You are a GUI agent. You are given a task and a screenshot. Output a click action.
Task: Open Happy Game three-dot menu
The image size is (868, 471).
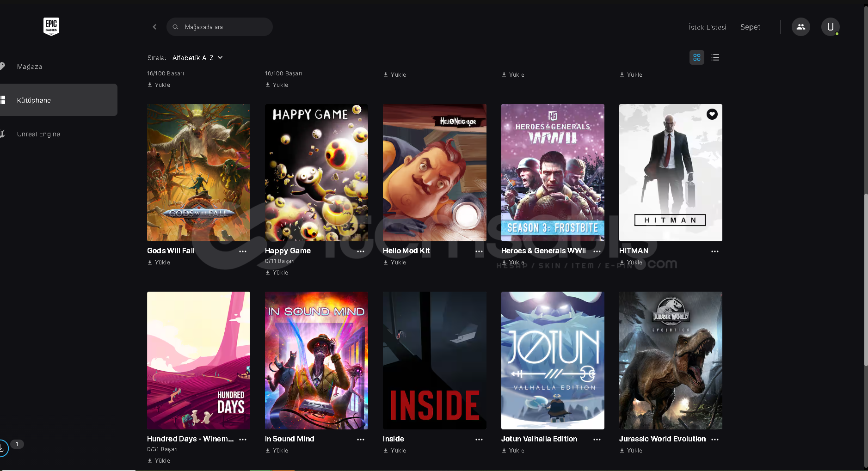pyautogui.click(x=361, y=251)
